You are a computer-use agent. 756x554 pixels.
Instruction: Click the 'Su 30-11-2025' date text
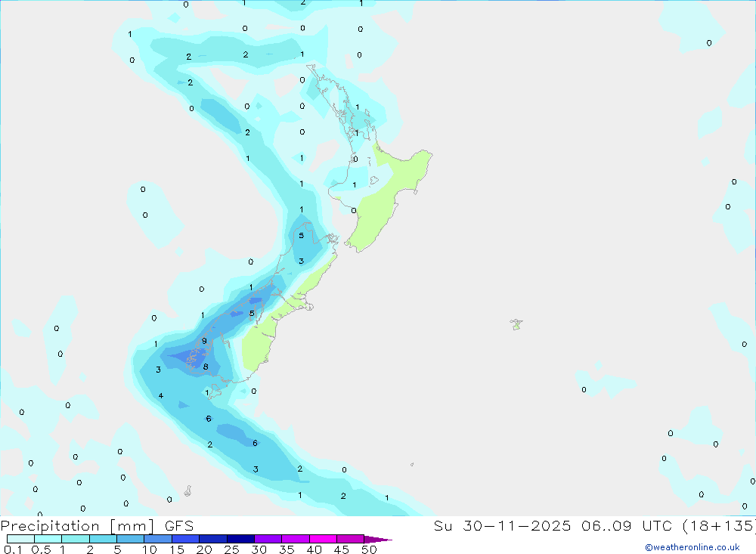point(502,526)
